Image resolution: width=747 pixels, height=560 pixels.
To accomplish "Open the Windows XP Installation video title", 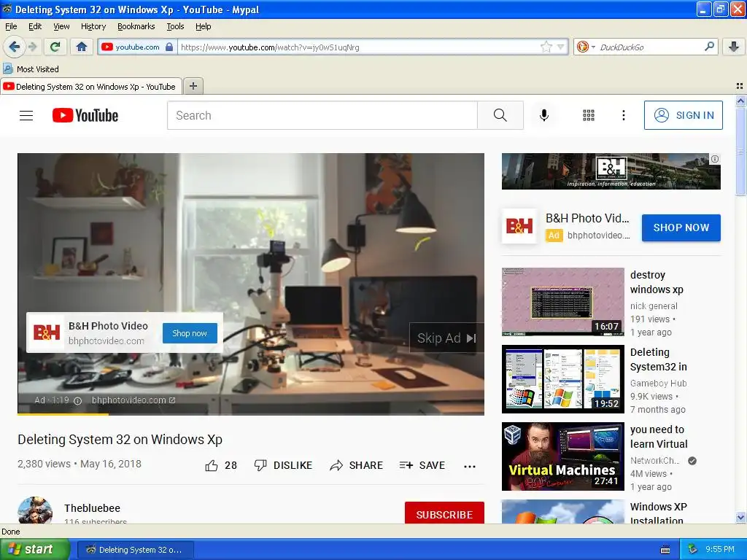I will (x=659, y=513).
